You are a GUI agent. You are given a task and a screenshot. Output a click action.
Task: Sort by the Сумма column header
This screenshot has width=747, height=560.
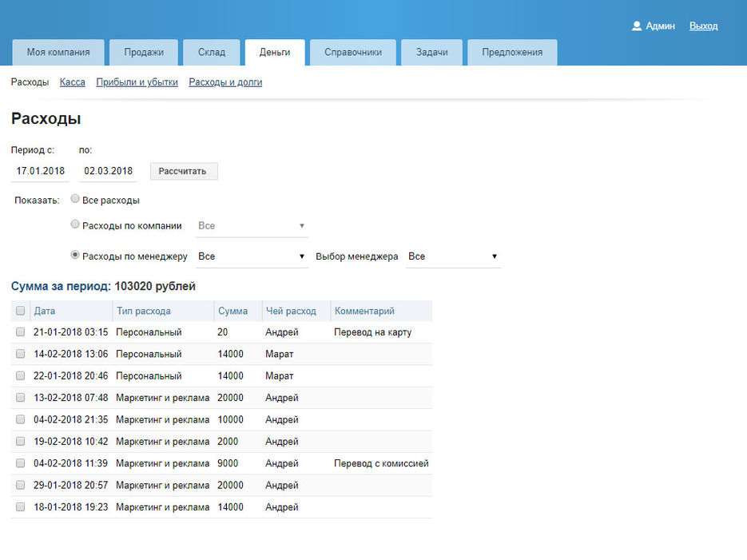[x=232, y=312]
